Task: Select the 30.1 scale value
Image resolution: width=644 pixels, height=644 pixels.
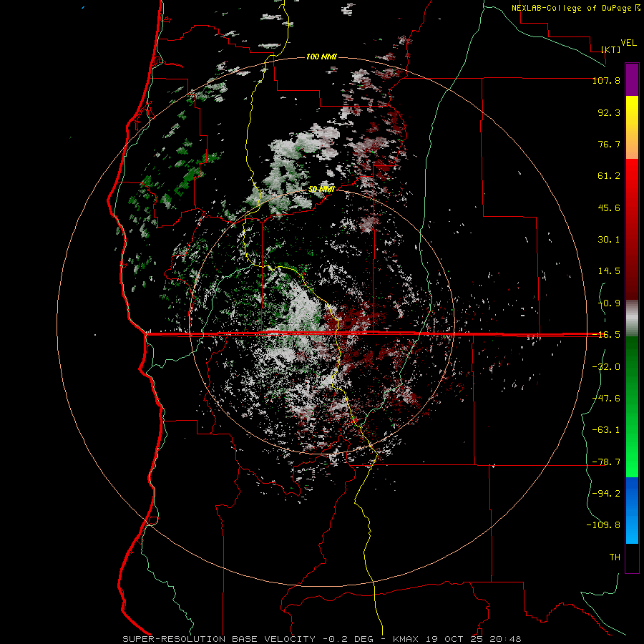Action: coord(609,240)
